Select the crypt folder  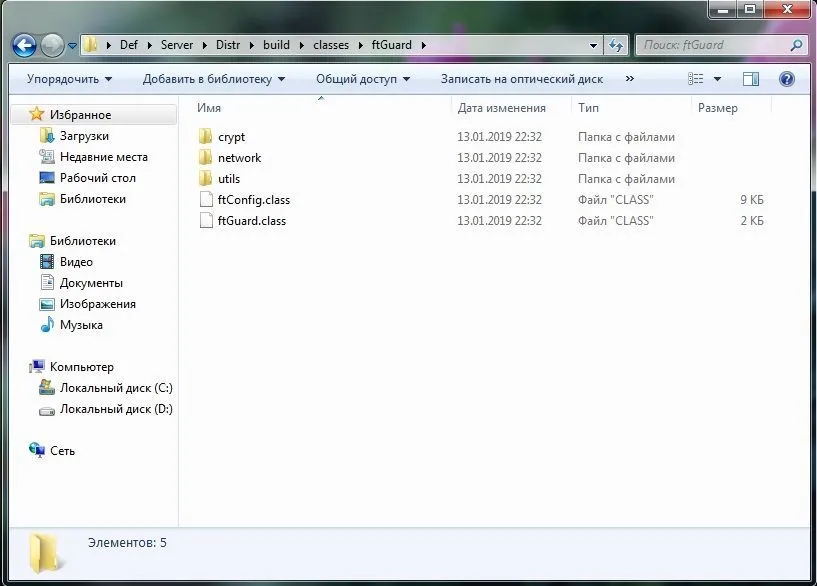point(231,137)
